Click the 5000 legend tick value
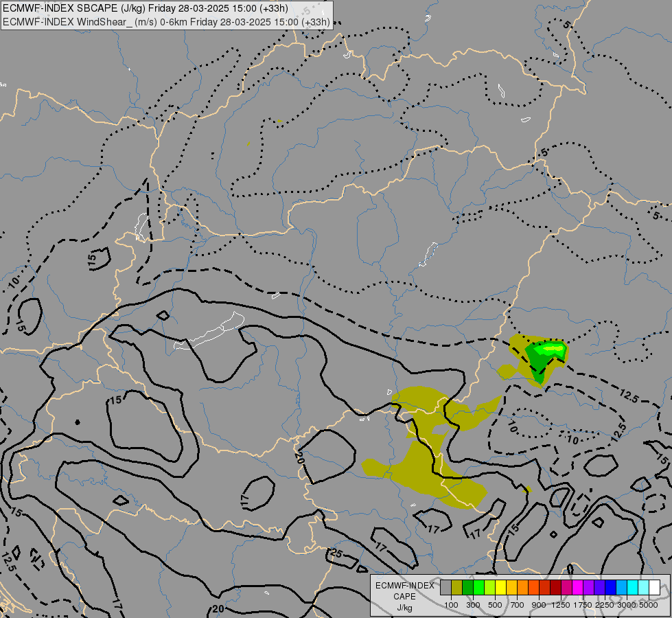 (x=649, y=605)
